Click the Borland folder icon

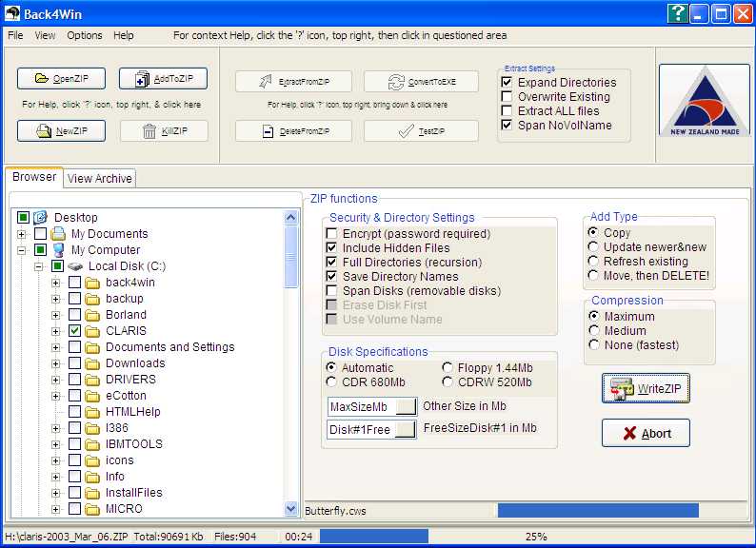(x=92, y=315)
